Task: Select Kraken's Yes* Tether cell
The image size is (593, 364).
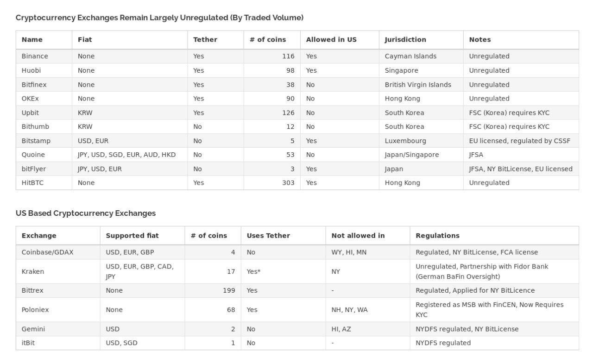Action: pyautogui.click(x=253, y=272)
